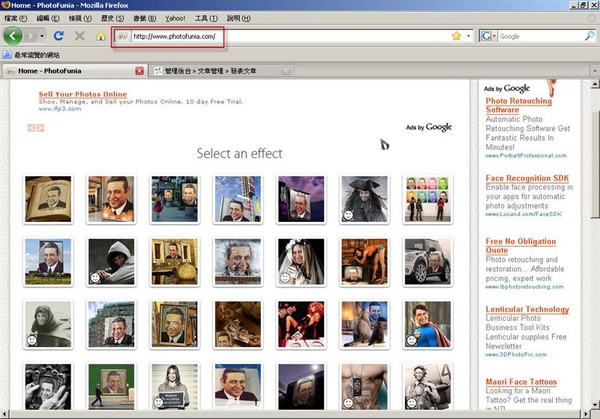This screenshot has height=419, width=600.
Task: Go to the home page icon
Action: point(101,36)
